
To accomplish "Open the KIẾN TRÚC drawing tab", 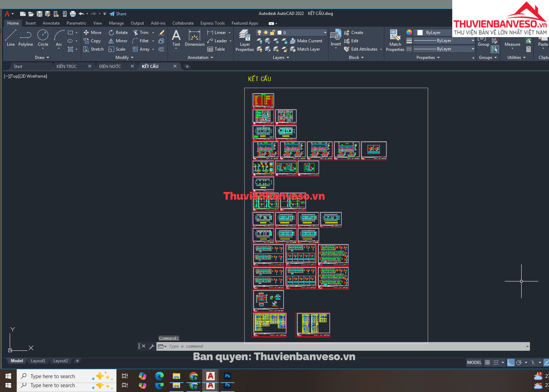I will point(67,66).
